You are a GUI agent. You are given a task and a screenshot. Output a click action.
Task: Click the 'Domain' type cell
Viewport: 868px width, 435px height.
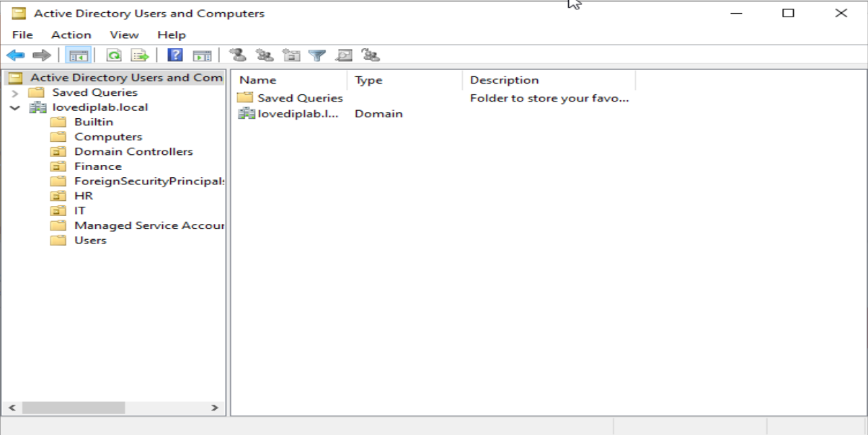(378, 114)
